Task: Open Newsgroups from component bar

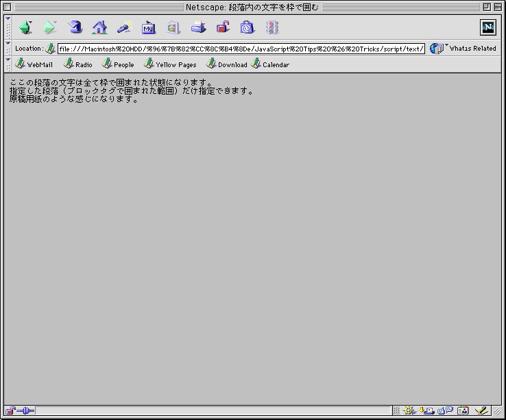Action: tap(445, 410)
